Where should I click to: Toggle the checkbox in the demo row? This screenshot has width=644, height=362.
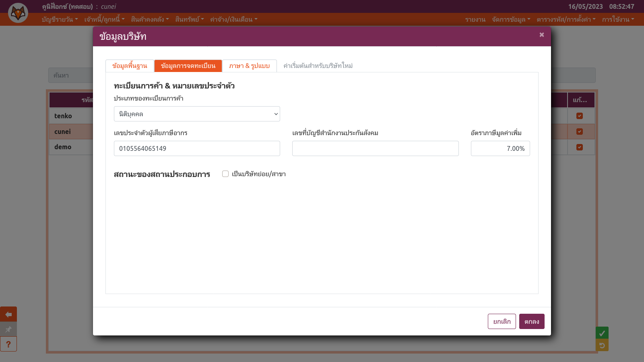[580, 147]
